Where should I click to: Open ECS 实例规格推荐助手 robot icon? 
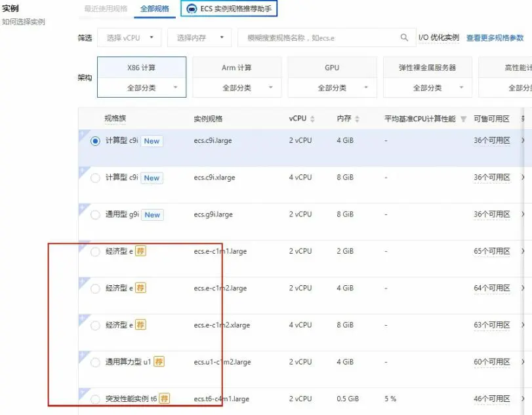(x=192, y=9)
